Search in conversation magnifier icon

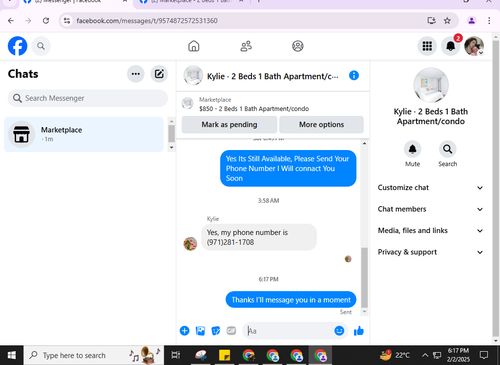pyautogui.click(x=447, y=149)
